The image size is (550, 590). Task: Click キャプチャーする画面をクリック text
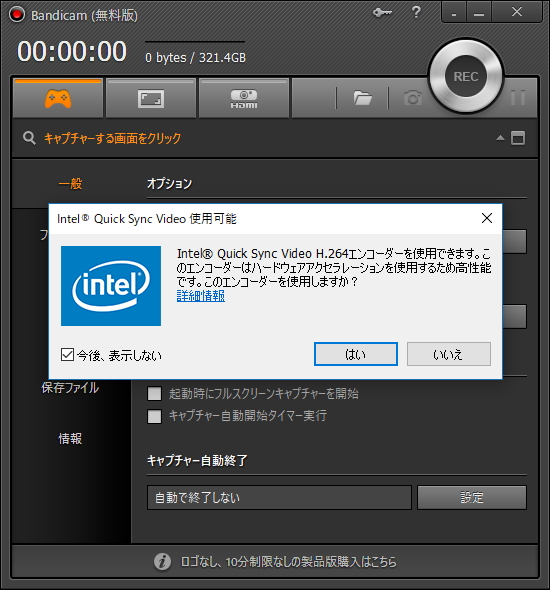(112, 138)
